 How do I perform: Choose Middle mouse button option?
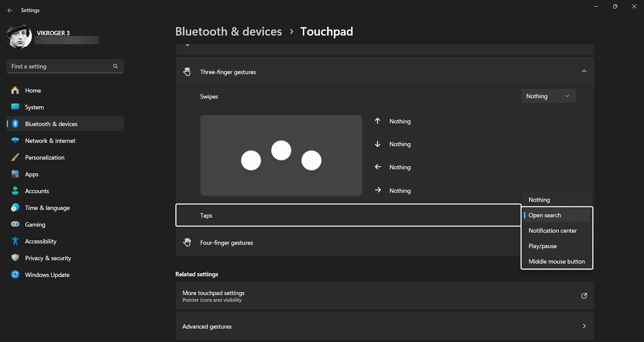point(556,262)
